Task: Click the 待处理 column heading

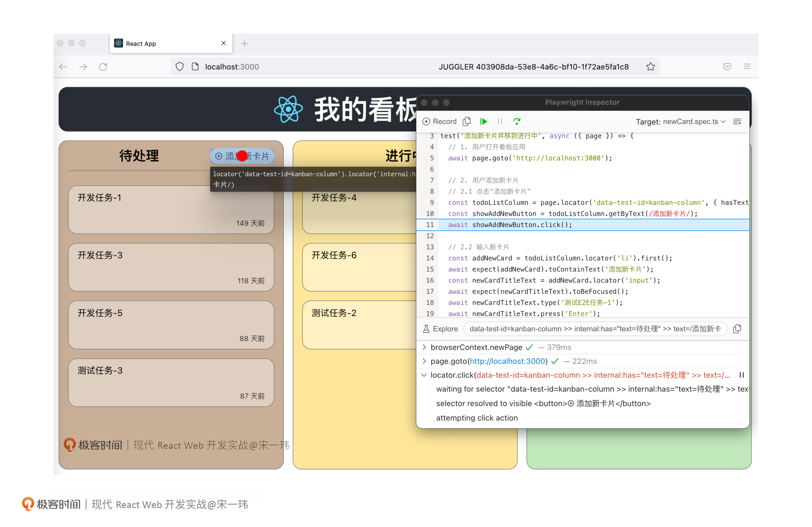Action: pyautogui.click(x=139, y=156)
